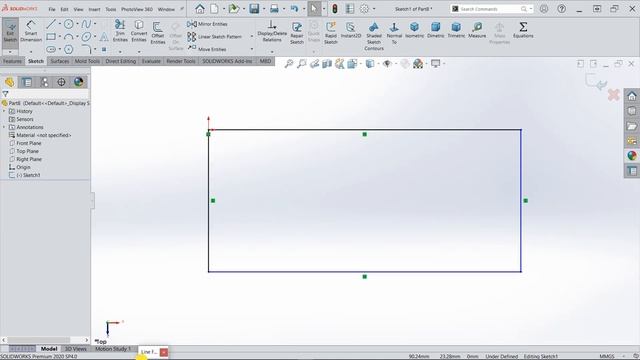Open the Exit Sketch dropdown arrow
Viewport: 640px width, 360px height.
pyautogui.click(x=10, y=52)
